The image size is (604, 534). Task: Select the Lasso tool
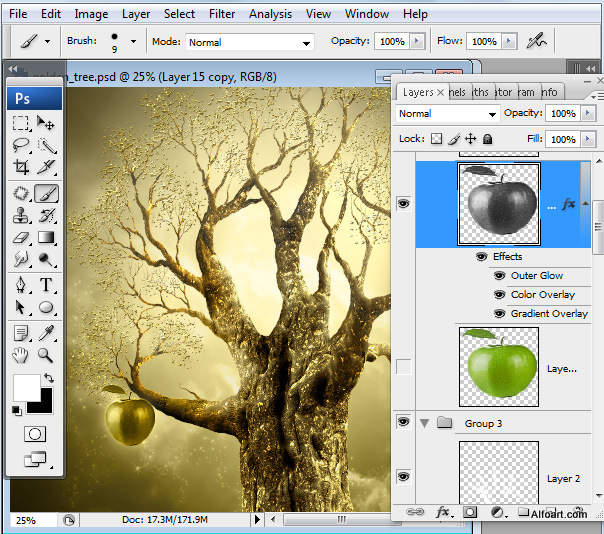coord(21,147)
